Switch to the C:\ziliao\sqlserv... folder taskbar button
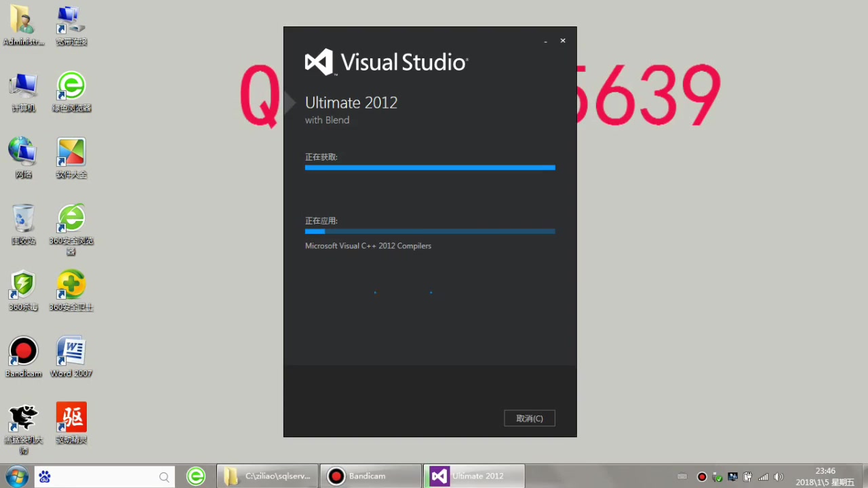The height and width of the screenshot is (488, 868). [268, 476]
